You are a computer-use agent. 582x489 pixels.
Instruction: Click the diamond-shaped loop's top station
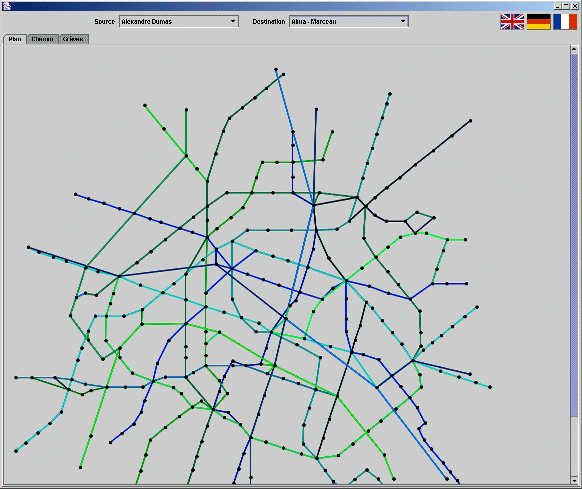pyautogui.click(x=417, y=212)
